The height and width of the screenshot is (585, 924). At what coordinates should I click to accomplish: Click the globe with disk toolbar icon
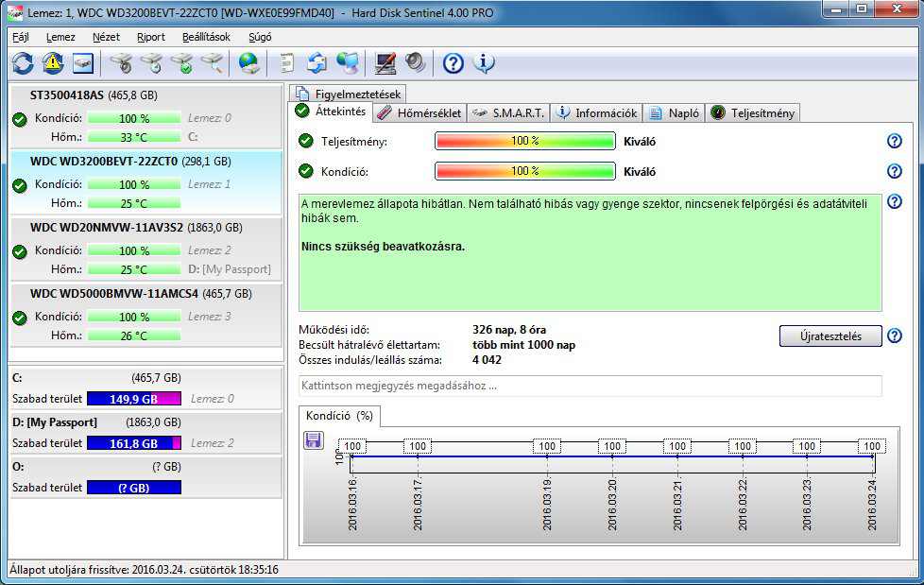(249, 62)
